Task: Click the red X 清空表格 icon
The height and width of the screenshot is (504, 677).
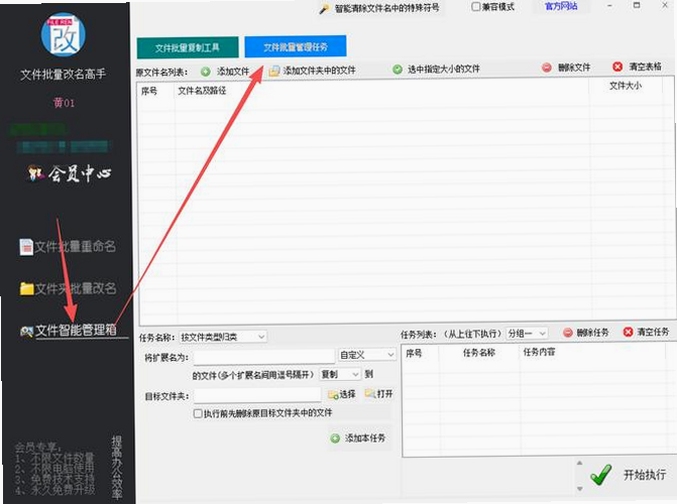Action: pyautogui.click(x=618, y=67)
